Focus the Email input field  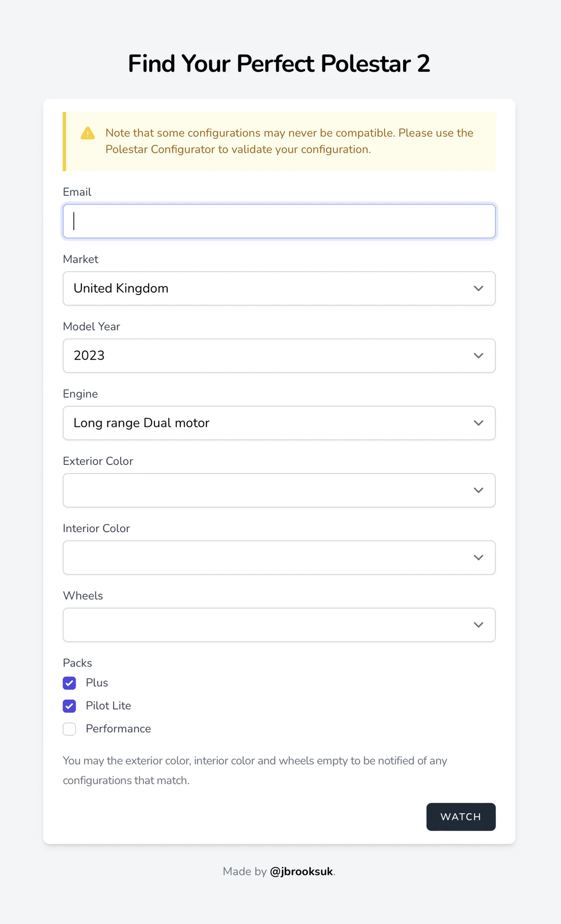pyautogui.click(x=279, y=221)
